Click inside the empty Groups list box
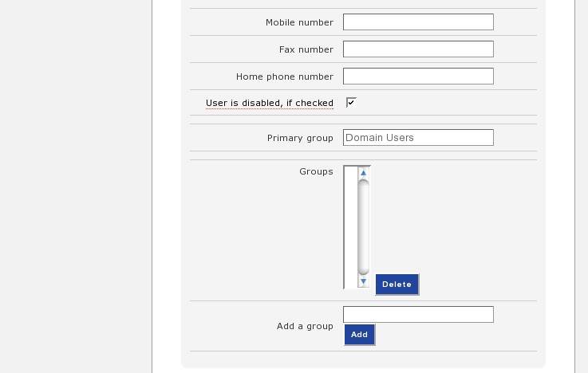Screen dimensions: 588x373 tap(351, 227)
